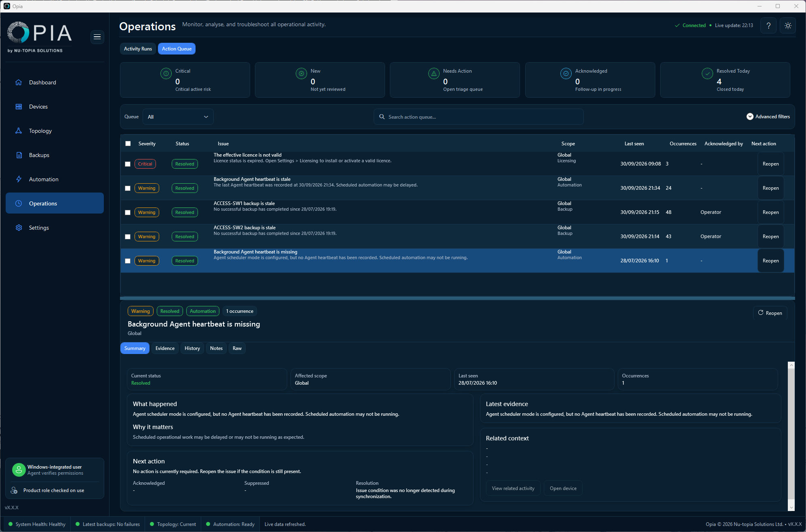Open the help question mark
This screenshot has width=806, height=532.
[768, 25]
